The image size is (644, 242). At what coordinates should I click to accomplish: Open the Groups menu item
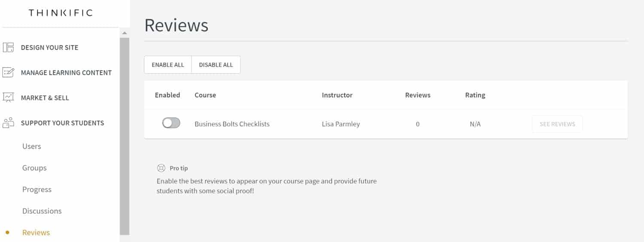tap(34, 168)
